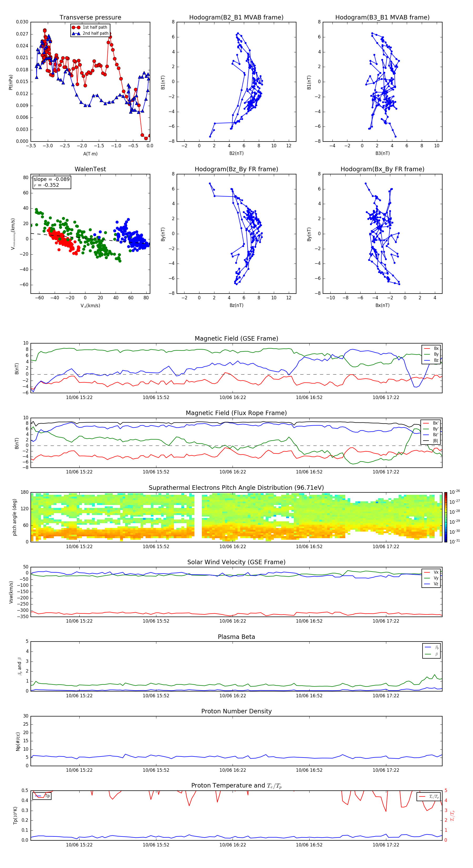Click the '10^-26' colorbar tick label
The width and height of the screenshot is (473, 868).
(x=455, y=492)
